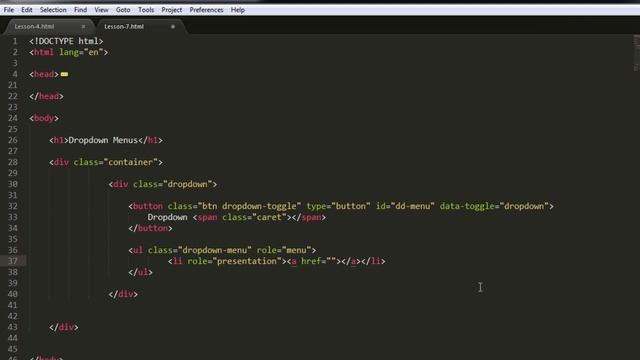Open the Project menu

pos(171,10)
